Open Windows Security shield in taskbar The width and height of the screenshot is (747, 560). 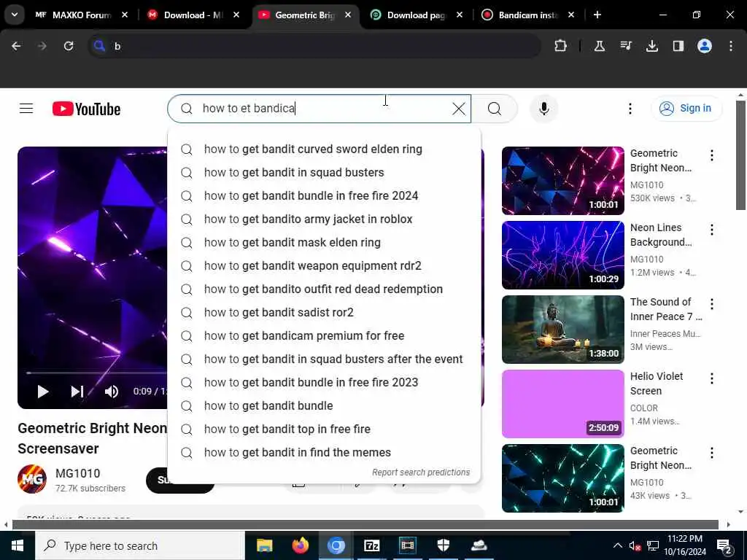coord(443,545)
